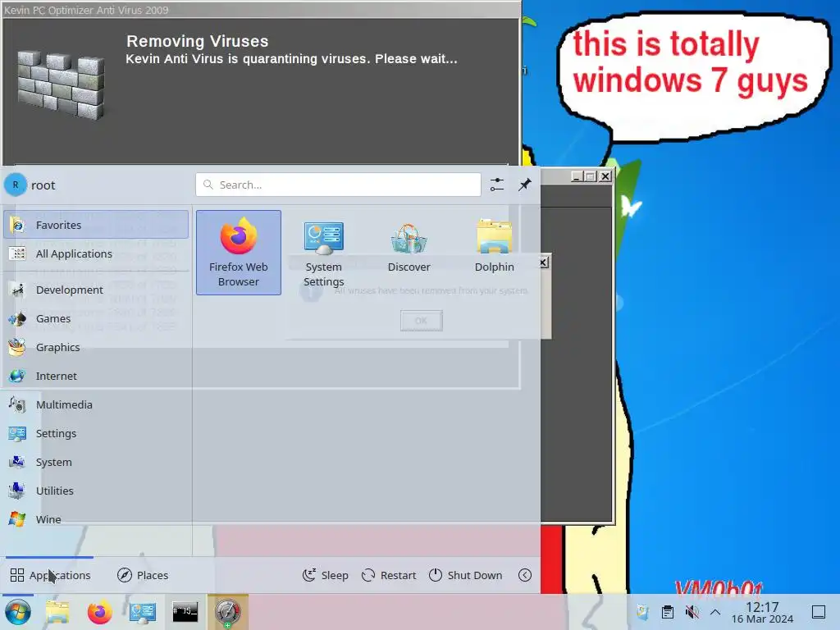Screen dimensions: 840x630
Task: Open the Games category
Action: 96,318
